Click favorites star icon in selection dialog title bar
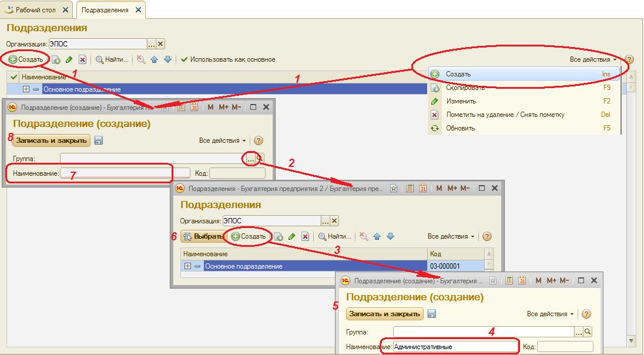644x355 pixels. [x=394, y=188]
